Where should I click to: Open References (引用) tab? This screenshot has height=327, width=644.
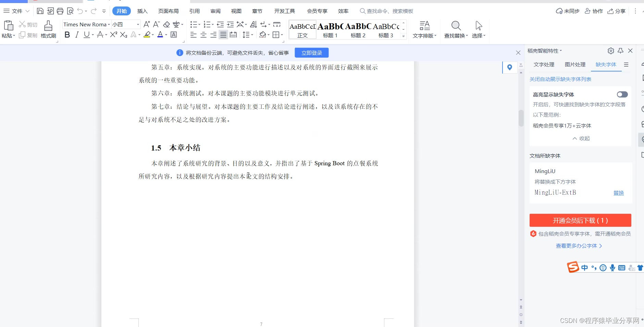click(195, 11)
